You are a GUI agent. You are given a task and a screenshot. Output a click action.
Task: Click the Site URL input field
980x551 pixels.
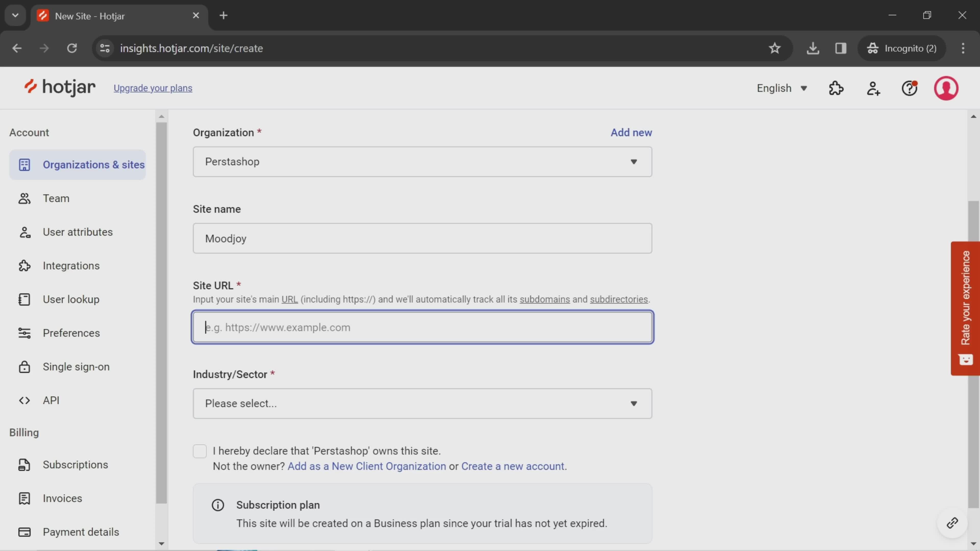[x=423, y=327]
